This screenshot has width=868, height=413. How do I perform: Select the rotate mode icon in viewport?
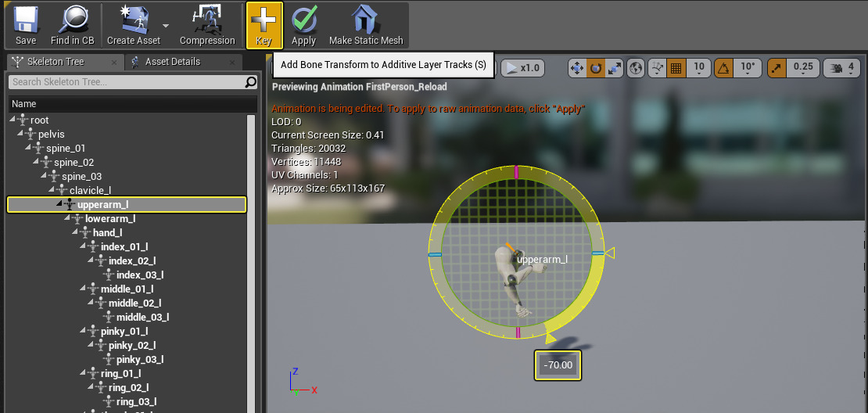[x=596, y=68]
